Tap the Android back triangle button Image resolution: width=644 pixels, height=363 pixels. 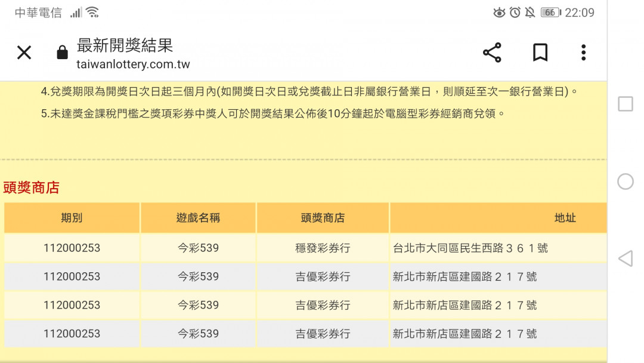click(626, 259)
